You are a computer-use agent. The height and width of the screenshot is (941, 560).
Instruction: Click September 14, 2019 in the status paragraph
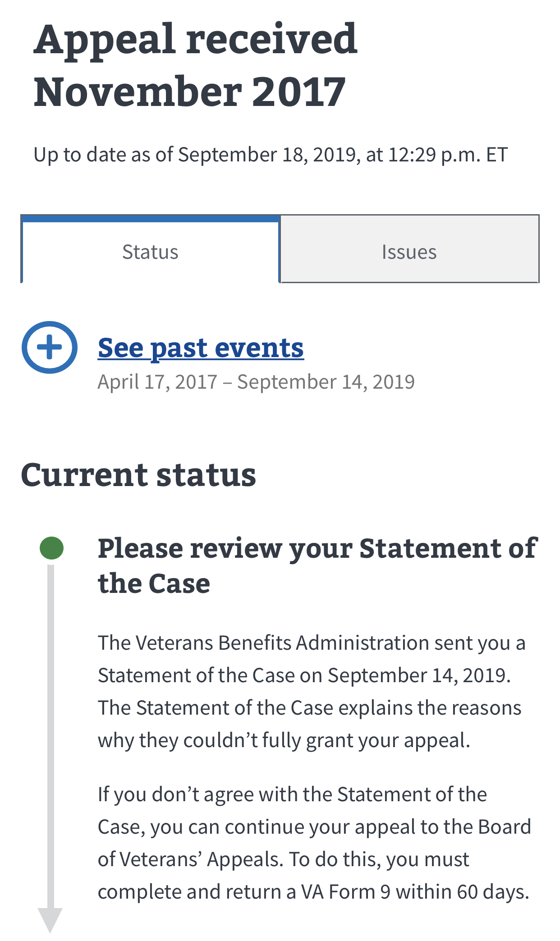click(418, 675)
